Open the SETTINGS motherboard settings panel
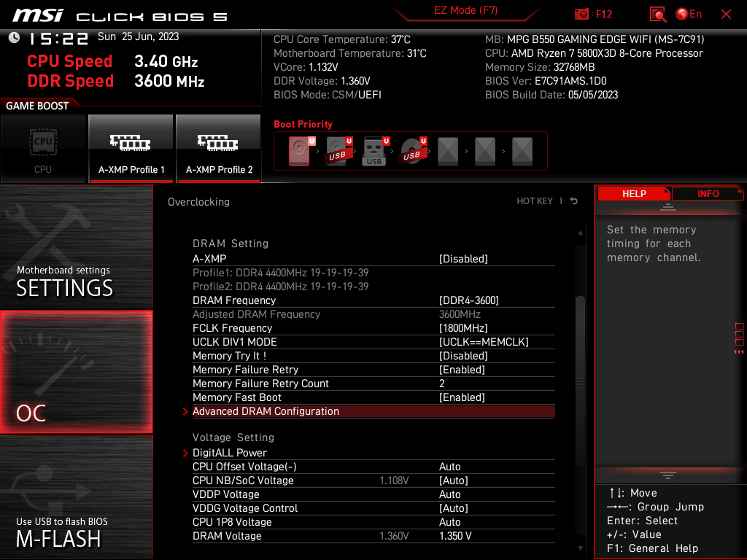 click(x=76, y=246)
